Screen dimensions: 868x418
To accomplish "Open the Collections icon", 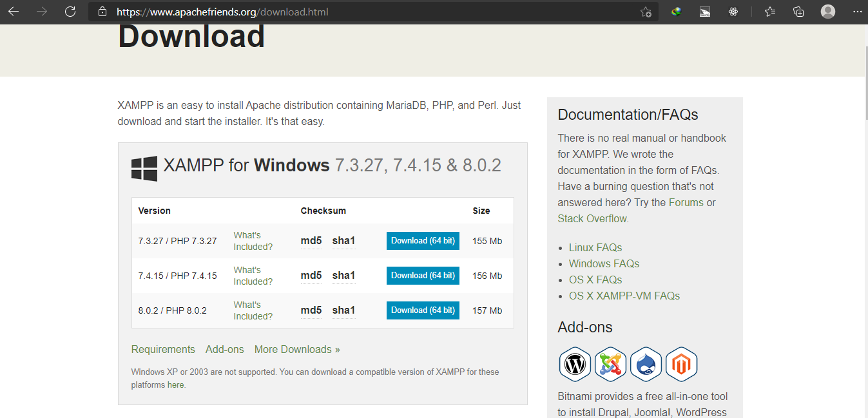I will (798, 12).
